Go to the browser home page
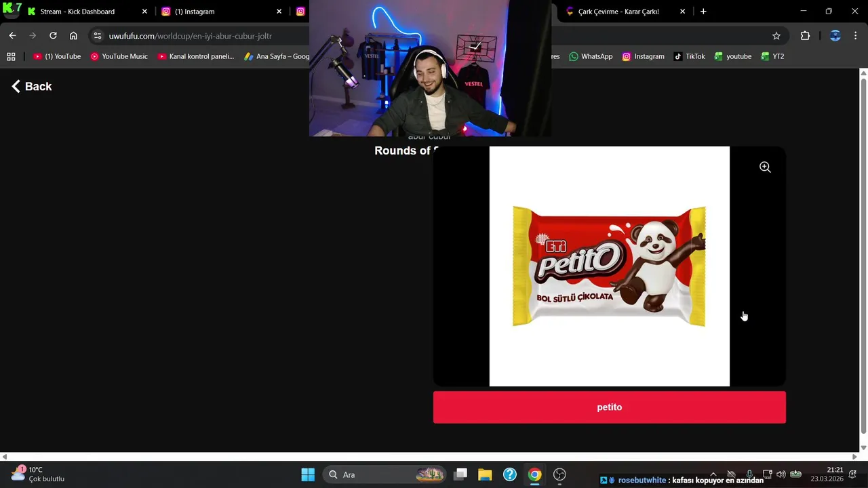Viewport: 868px width, 488px height. pyautogui.click(x=73, y=36)
